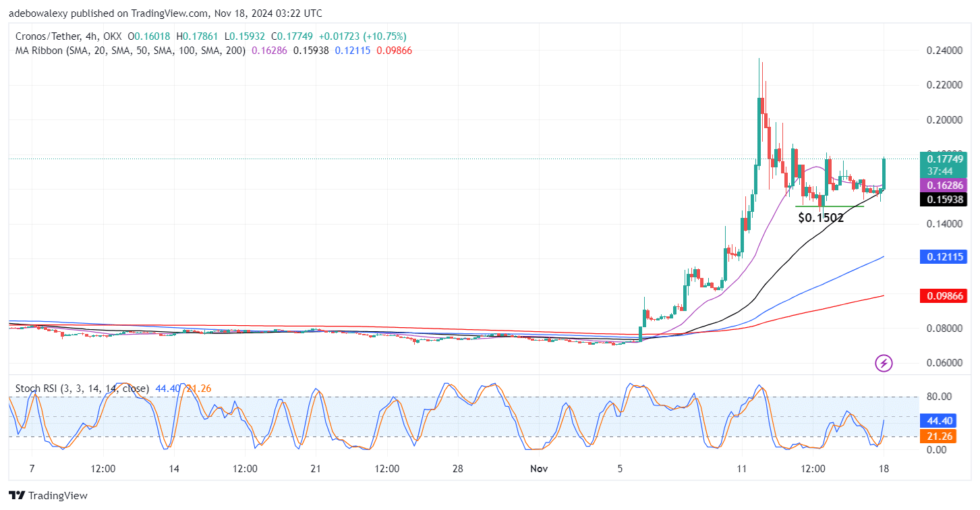Click the red SMA 200 price tag 0.09866
980x510 pixels.
coord(945,295)
